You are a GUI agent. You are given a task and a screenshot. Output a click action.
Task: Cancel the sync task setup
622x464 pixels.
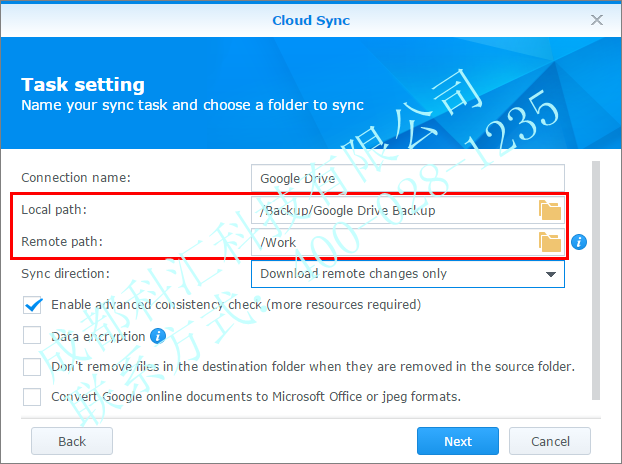[550, 441]
